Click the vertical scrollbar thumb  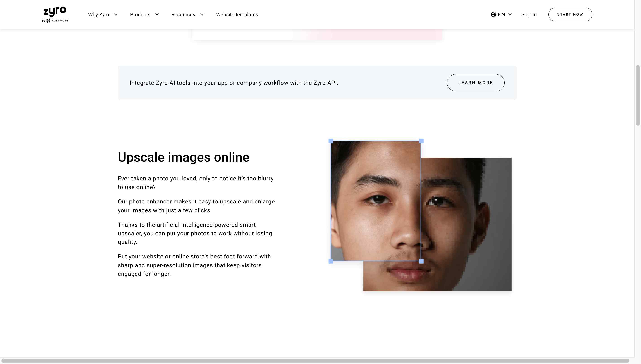tap(638, 95)
